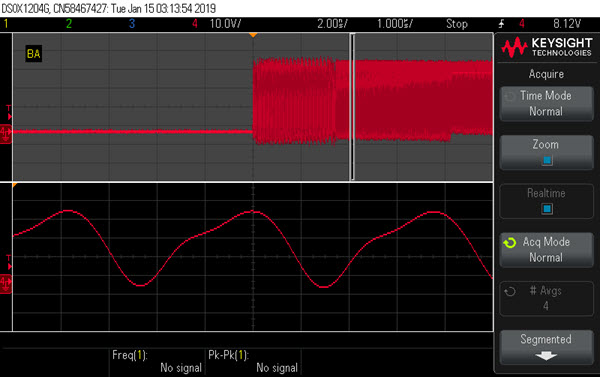Select channel 2 in the top bar

point(69,24)
